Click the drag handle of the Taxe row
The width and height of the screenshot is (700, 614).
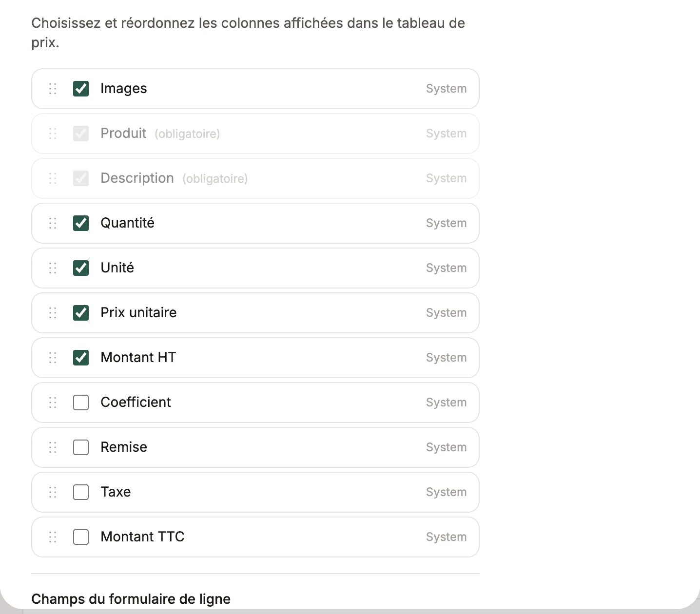point(53,492)
